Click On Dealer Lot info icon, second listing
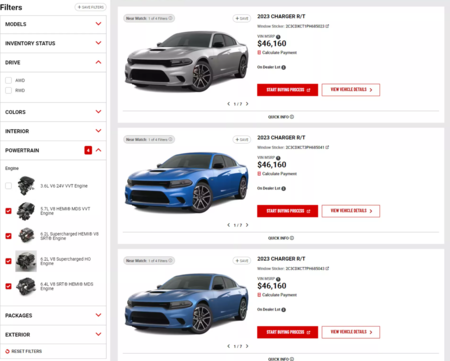The image size is (450, 361). (x=283, y=189)
